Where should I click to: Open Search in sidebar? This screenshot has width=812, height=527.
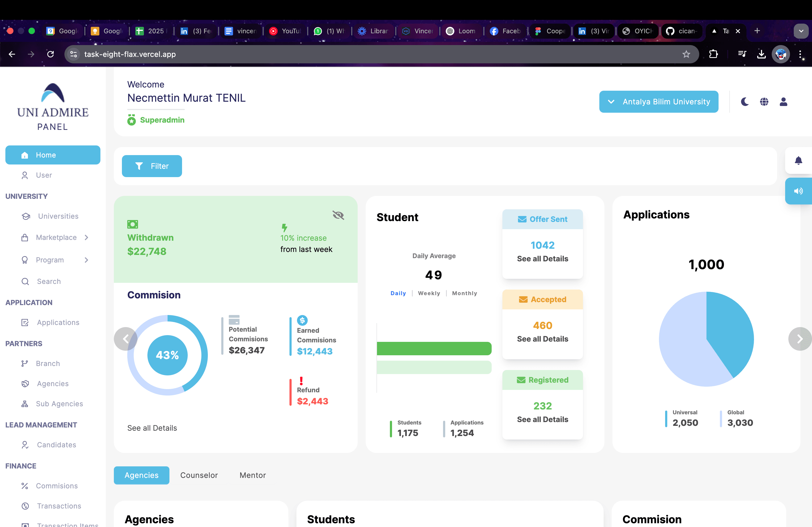(x=41, y=281)
